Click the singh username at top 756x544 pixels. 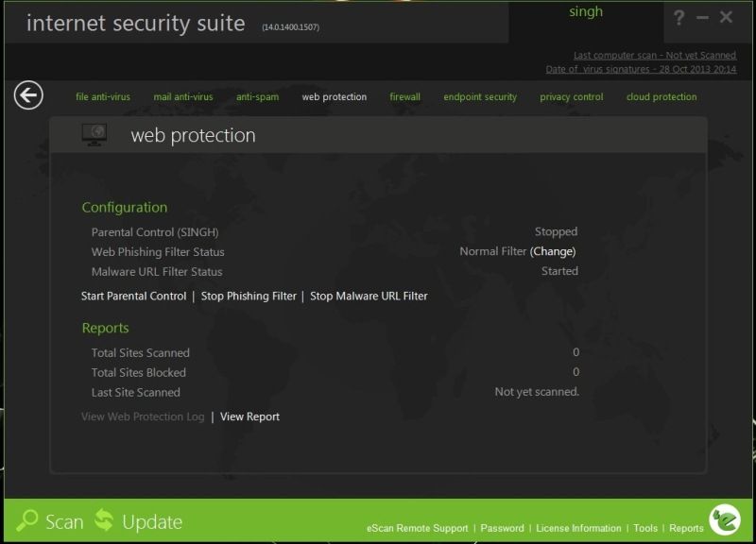click(586, 11)
